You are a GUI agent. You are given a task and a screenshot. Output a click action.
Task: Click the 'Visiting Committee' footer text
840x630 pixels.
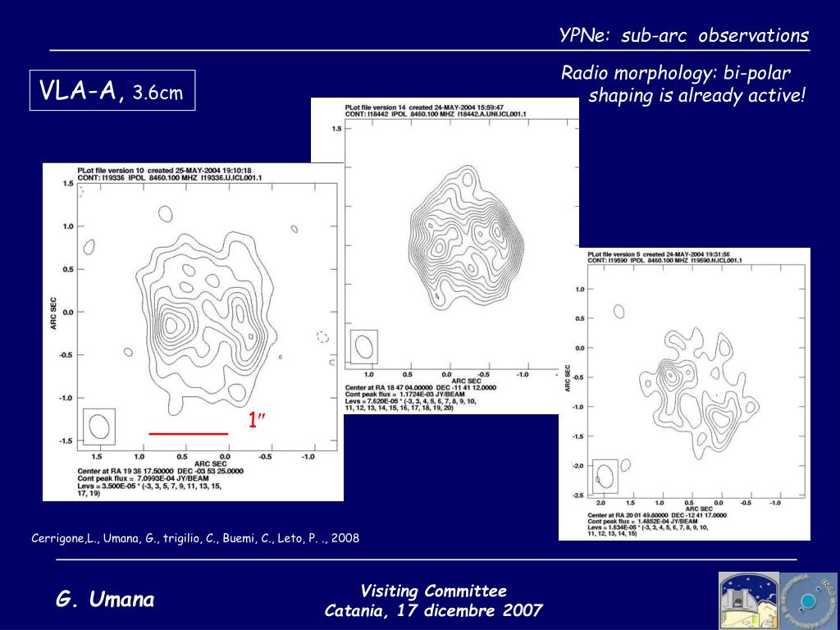click(x=433, y=591)
